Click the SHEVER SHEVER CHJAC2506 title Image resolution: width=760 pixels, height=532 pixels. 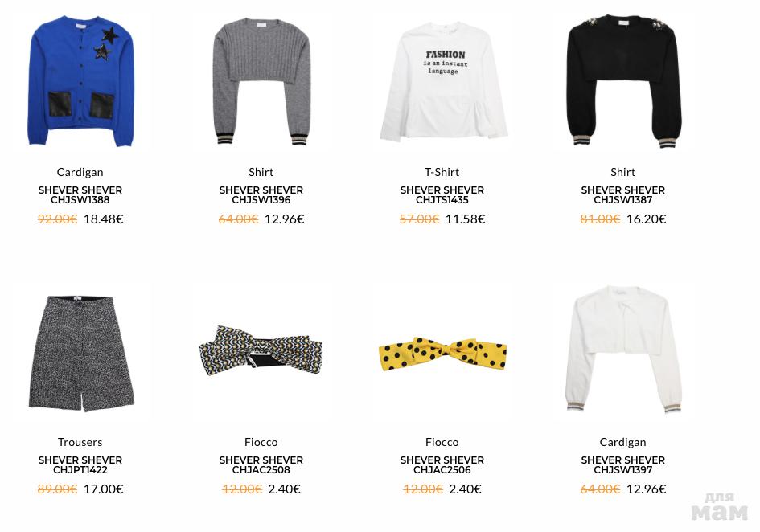coord(442,464)
